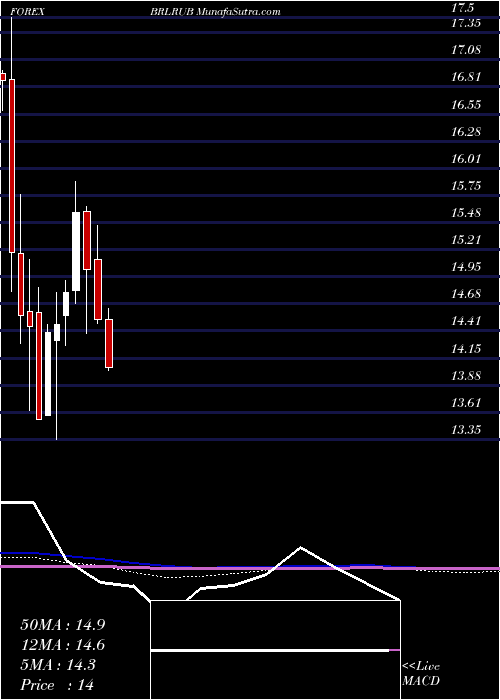Click the 17.08 price level label
Viewport: 500px width, 700px height.
point(466,50)
